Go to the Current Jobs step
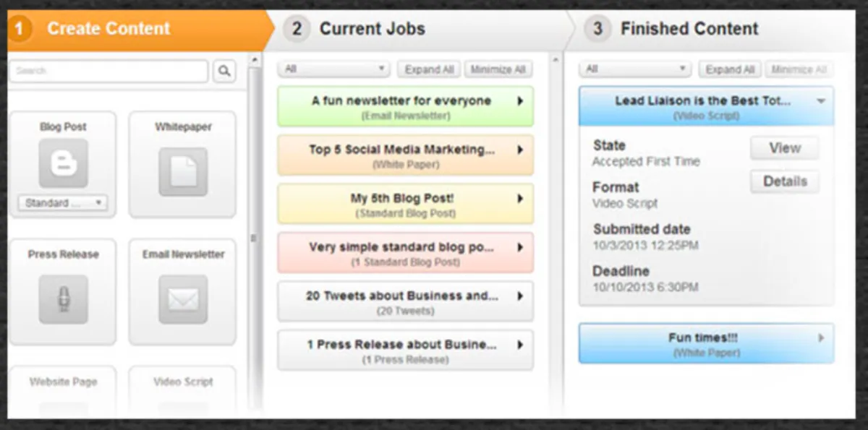Screen dimensions: 868x430 372,29
